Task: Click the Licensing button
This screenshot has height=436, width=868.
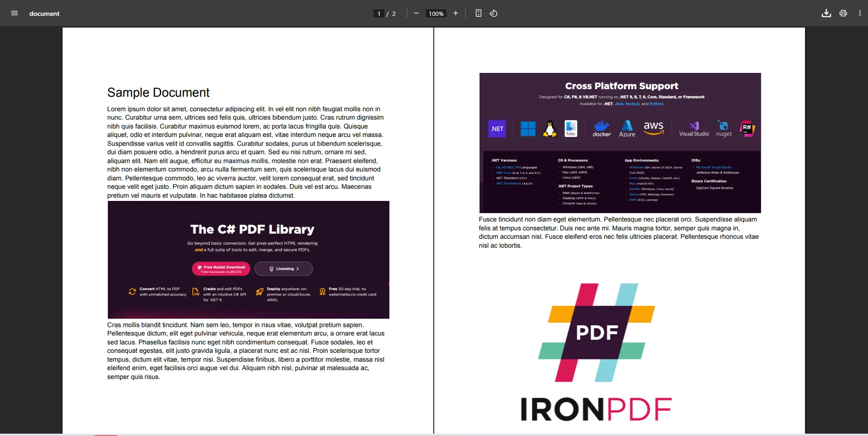Action: point(283,269)
